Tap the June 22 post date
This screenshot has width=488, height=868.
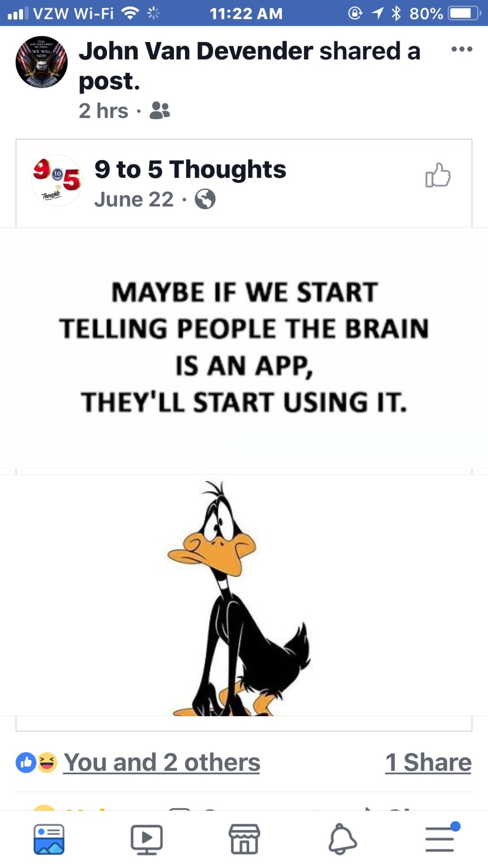click(134, 199)
